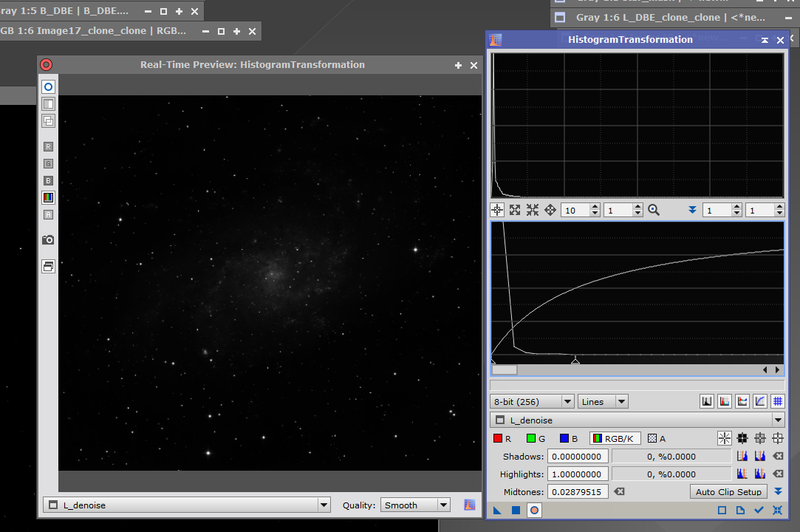
Task: Apply globally using the blue checkmark icon
Action: (758, 510)
